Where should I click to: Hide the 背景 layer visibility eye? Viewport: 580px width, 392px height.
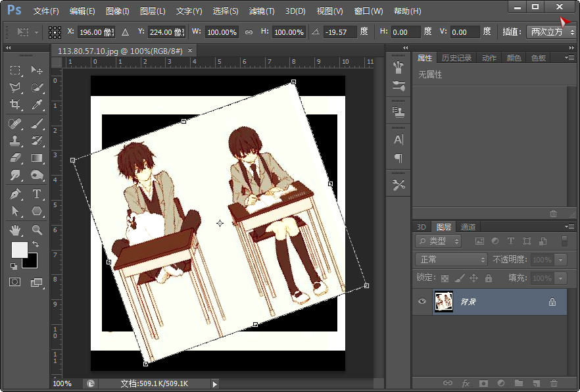422,301
